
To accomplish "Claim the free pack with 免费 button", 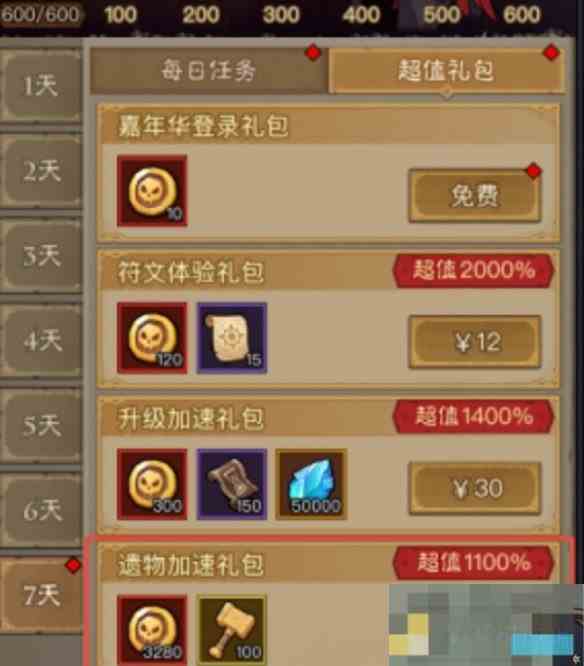I will pos(474,196).
